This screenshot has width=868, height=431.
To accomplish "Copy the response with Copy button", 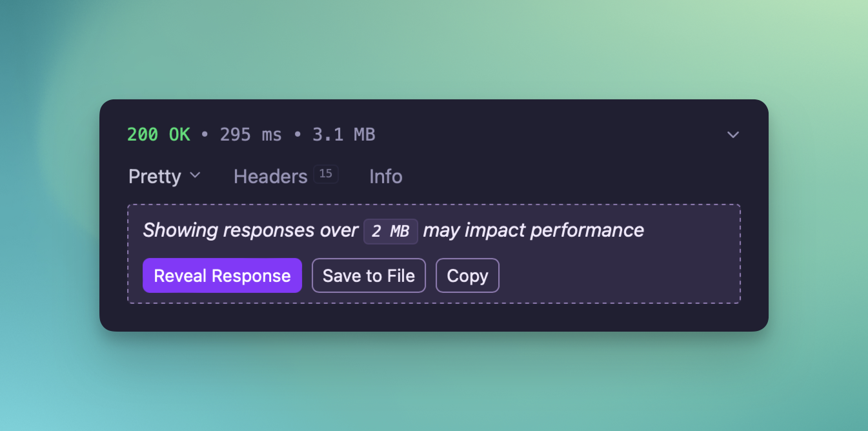I will tap(467, 276).
